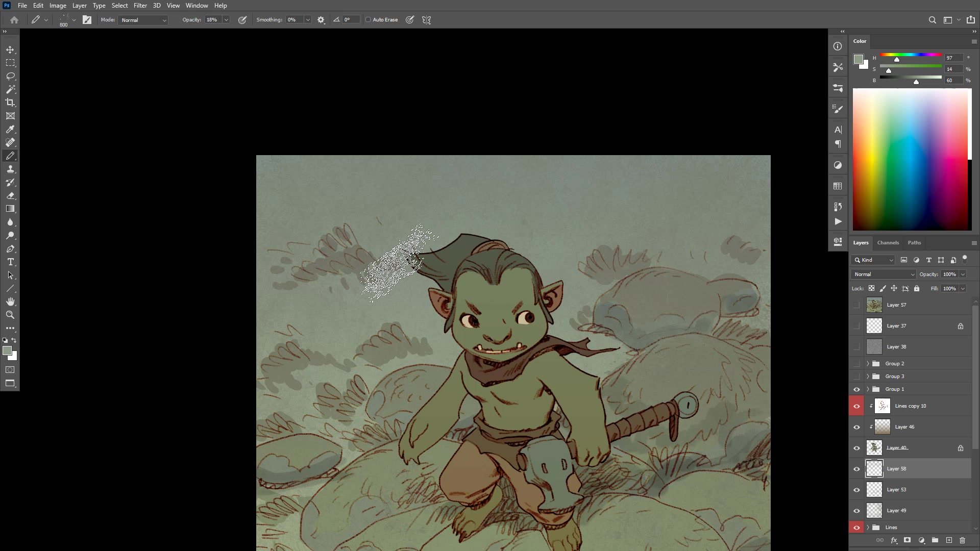Switch to the Channels tab
Screen dimensions: 980x551
point(888,243)
